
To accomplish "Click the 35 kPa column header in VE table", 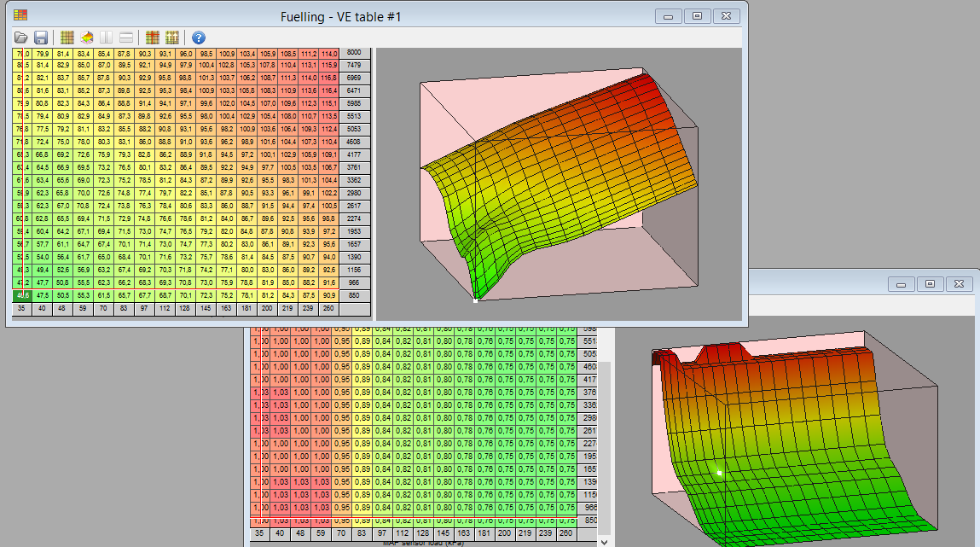I will coord(22,308).
